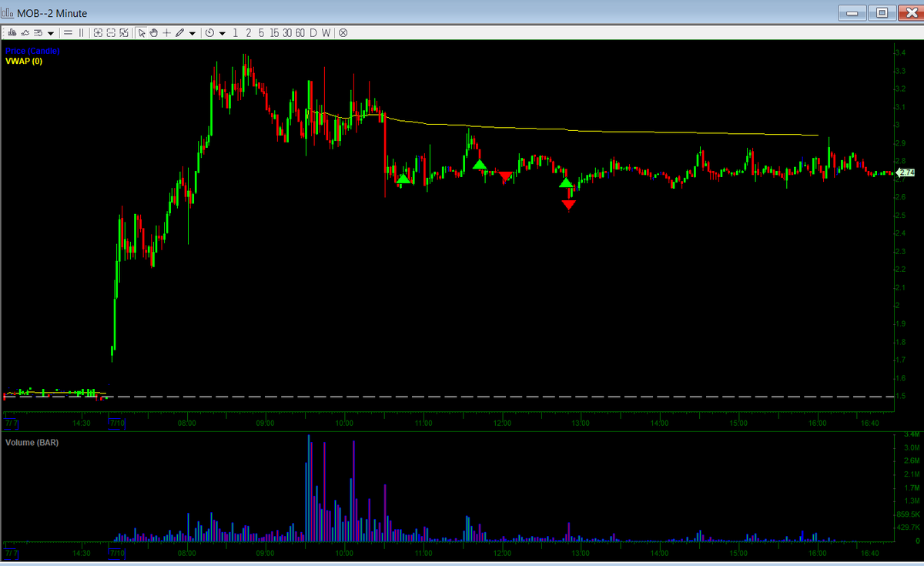
Task: Click the clock time interval icon
Action: tap(209, 33)
